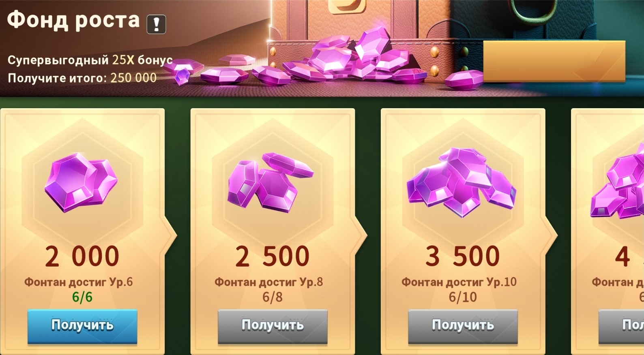644x355 pixels.
Task: Select the Фонтан достиг Ур.8 text
Action: 268,282
